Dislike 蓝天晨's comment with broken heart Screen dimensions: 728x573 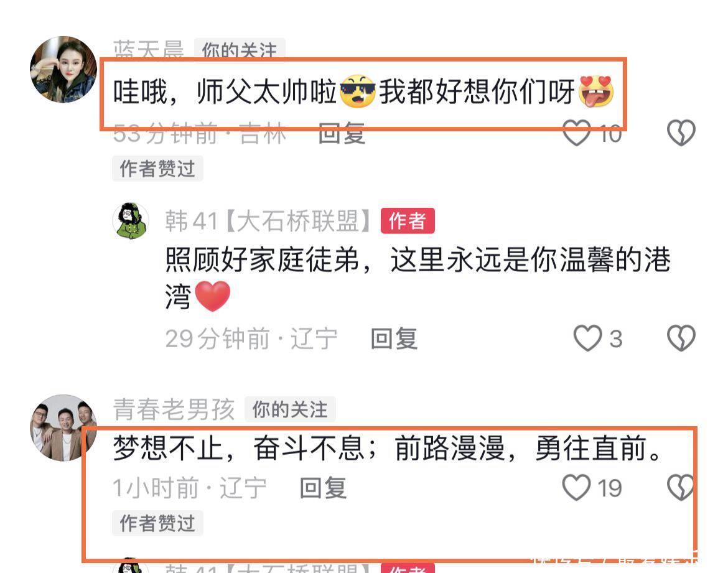tap(681, 133)
